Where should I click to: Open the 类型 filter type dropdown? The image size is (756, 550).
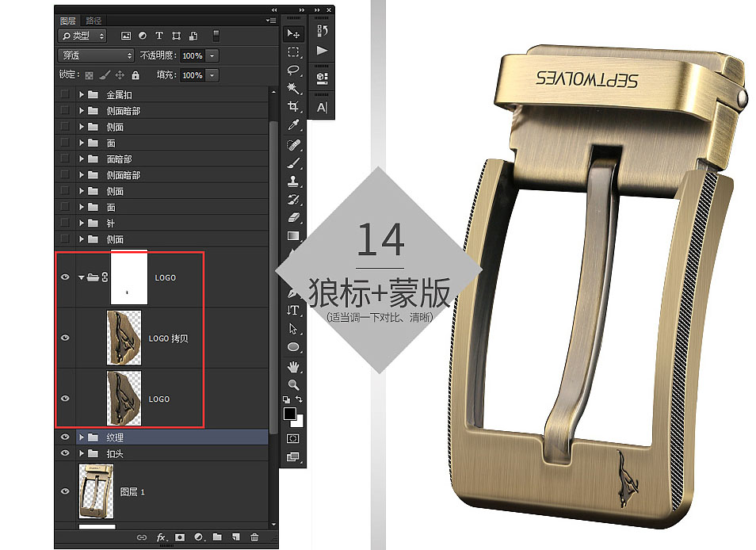tap(82, 36)
